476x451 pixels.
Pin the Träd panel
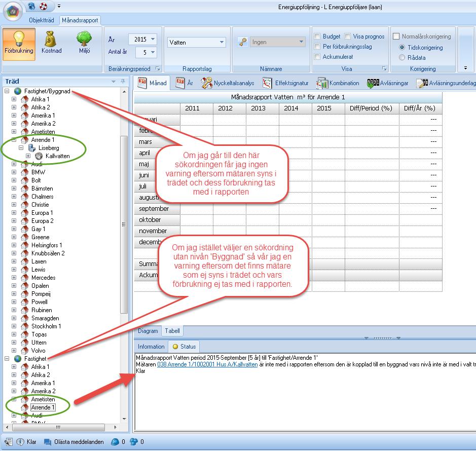click(123, 81)
